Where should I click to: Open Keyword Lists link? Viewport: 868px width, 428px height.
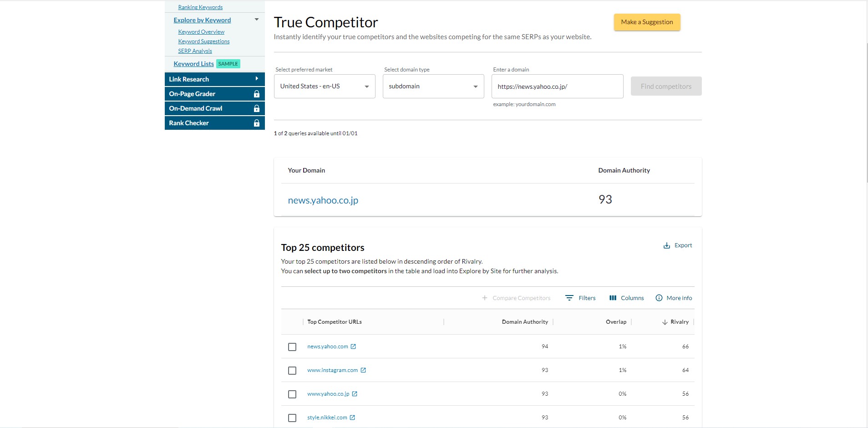tap(193, 64)
